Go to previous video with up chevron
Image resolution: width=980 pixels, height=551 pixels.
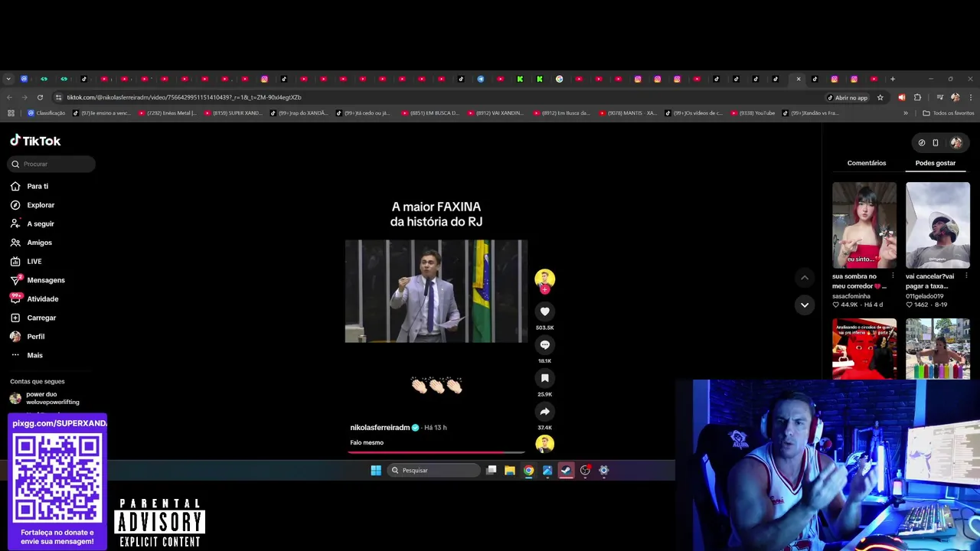(804, 278)
